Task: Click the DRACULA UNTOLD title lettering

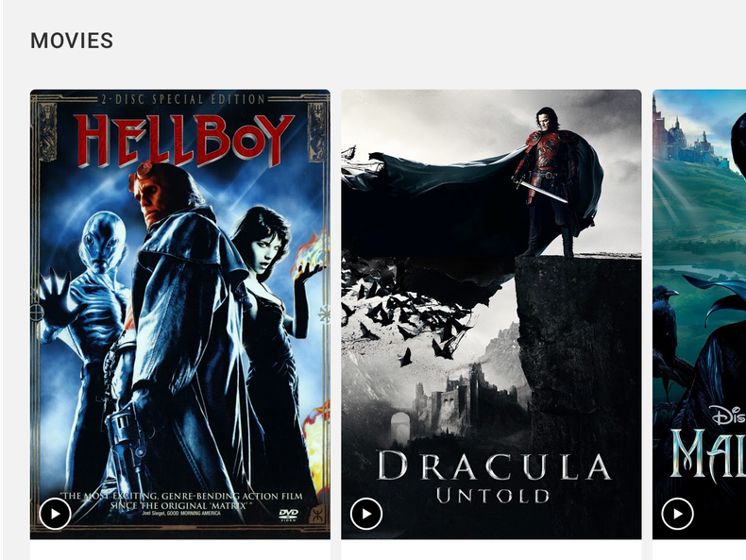Action: click(x=493, y=477)
